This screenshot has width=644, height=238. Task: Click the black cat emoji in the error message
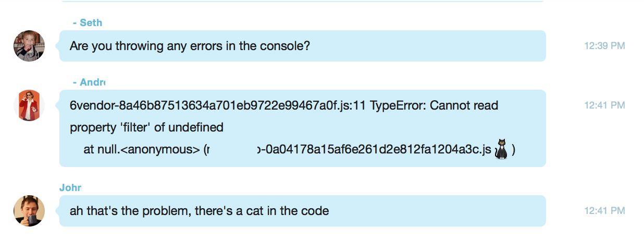pyautogui.click(x=501, y=149)
